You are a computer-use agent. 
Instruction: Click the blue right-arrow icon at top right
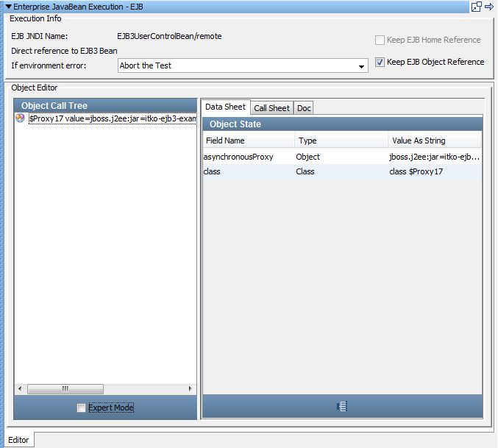tap(488, 7)
